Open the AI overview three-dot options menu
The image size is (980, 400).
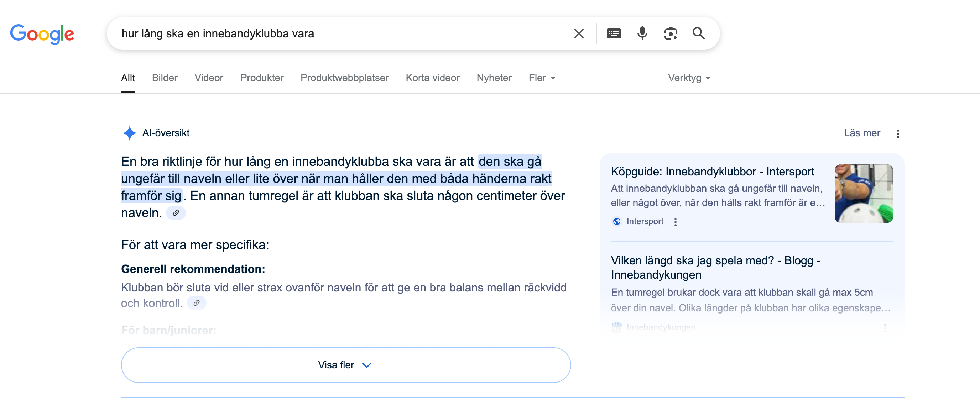898,133
